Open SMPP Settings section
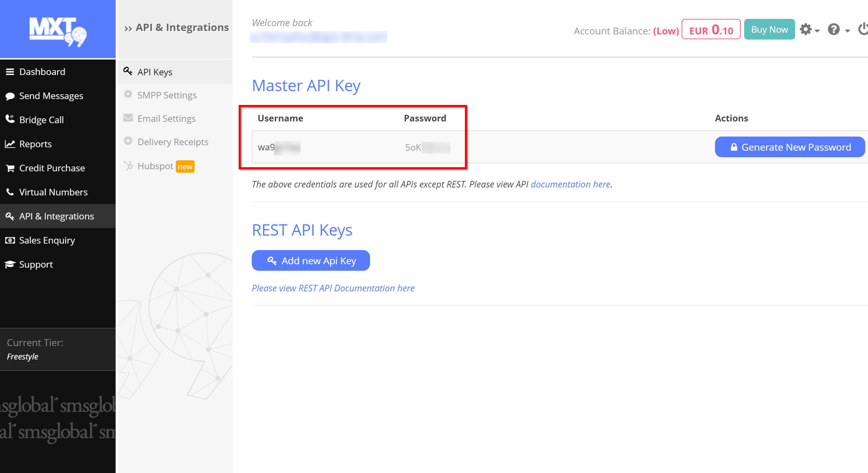The height and width of the screenshot is (473, 868). tap(166, 94)
